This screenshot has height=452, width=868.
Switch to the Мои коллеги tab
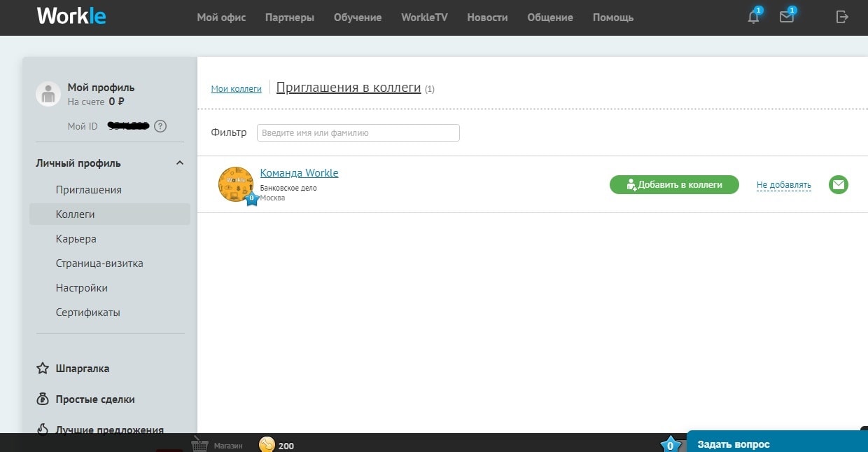pyautogui.click(x=236, y=88)
